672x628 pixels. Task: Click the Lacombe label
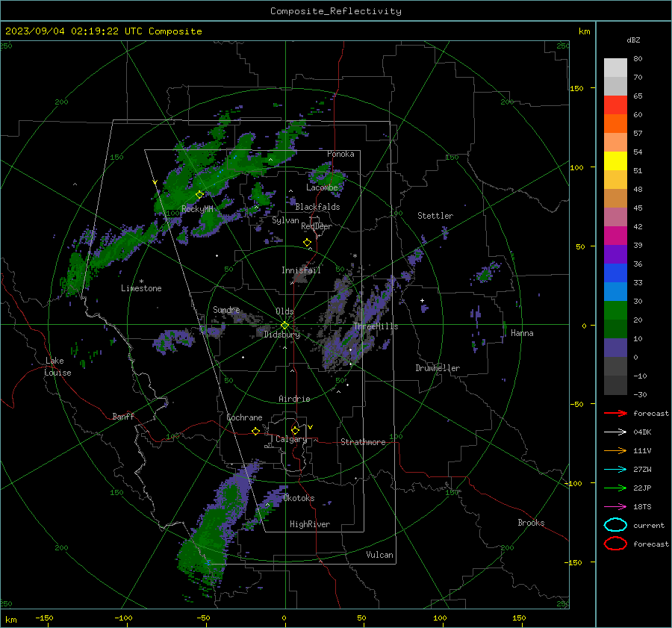pos(322,187)
